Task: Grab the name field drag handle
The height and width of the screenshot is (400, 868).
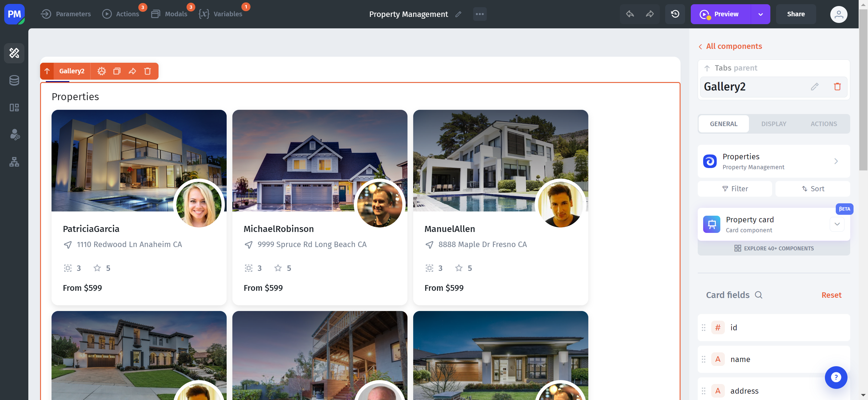Action: [703, 359]
